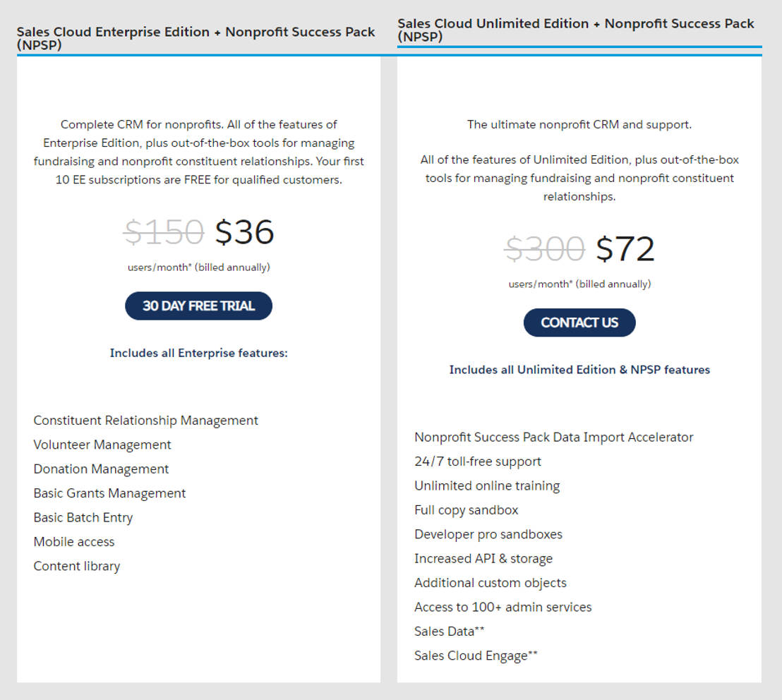Click Includes all Unlimited Edition & NPSP heading
The image size is (782, 700).
[x=579, y=370]
